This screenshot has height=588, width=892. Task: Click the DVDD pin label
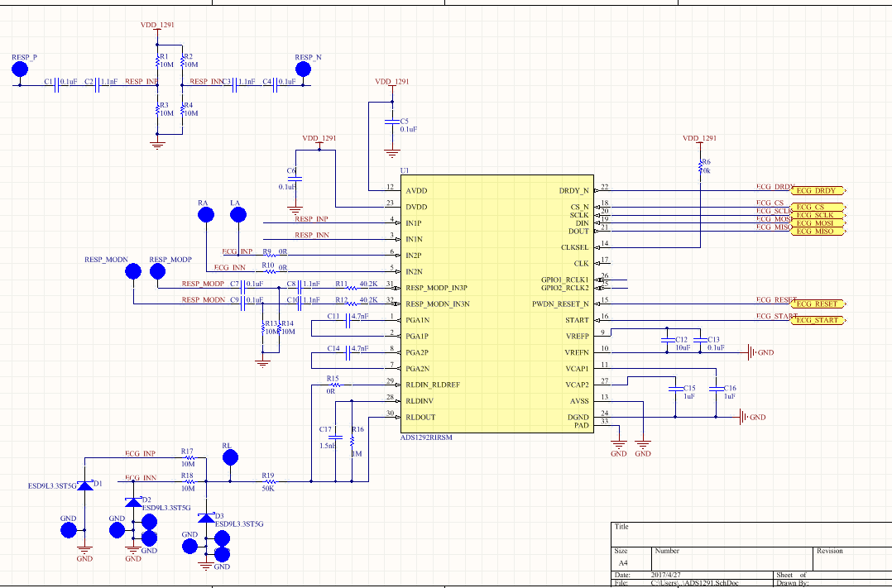click(416, 207)
